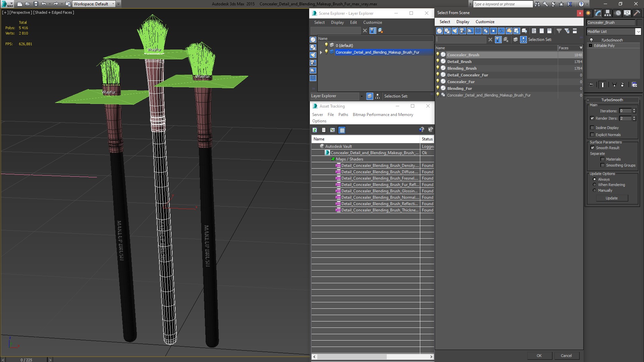Viewport: 644px width, 362px height.
Task: Check Separate by Materials
Action: point(602,159)
